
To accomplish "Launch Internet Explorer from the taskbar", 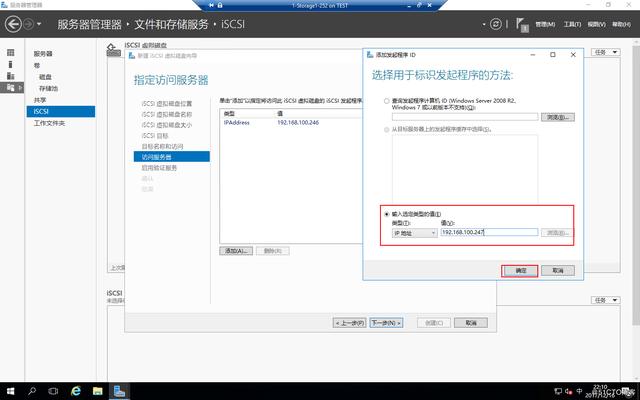I will point(76,391).
